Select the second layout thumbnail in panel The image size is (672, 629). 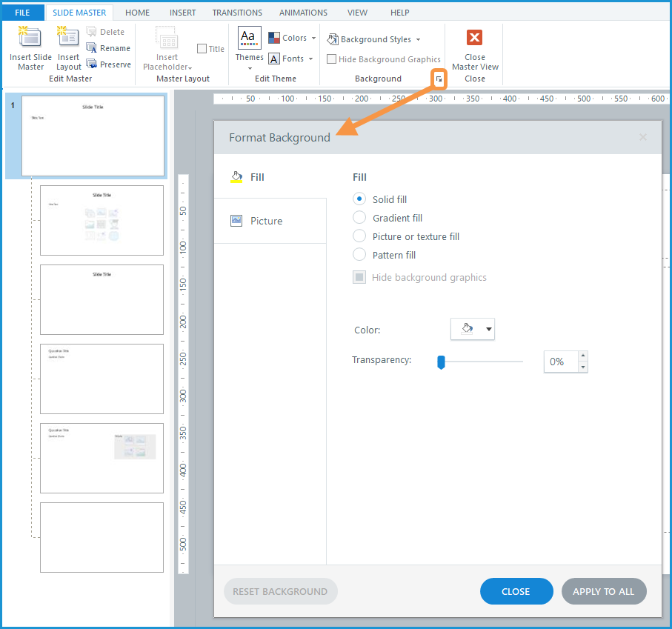[102, 299]
